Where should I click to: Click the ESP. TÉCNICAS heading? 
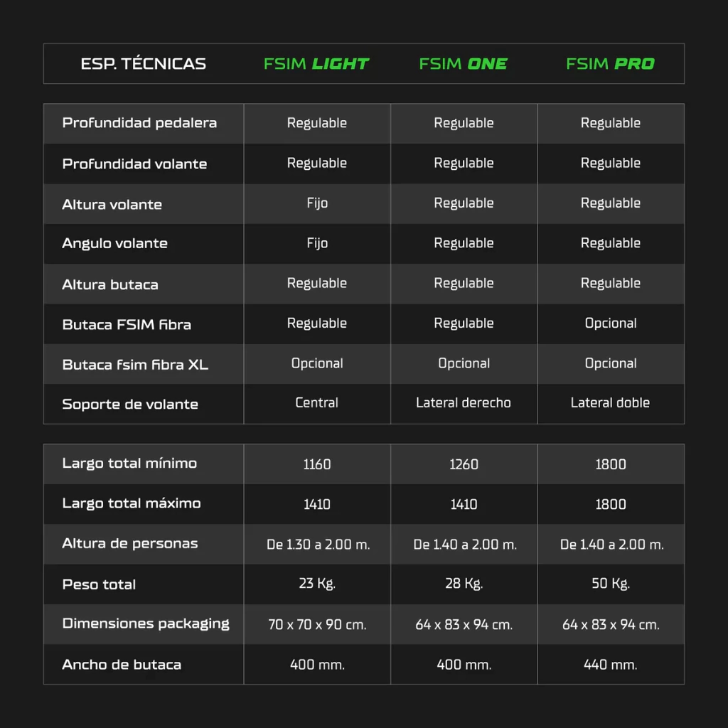click(144, 64)
